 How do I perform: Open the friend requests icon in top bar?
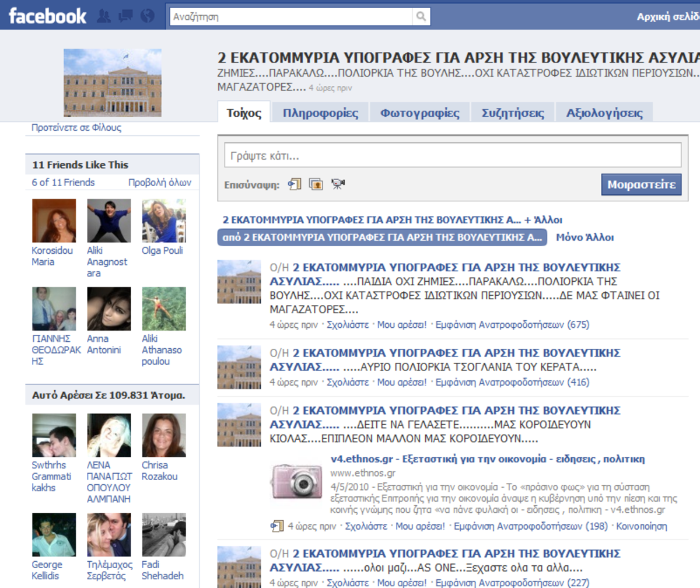click(105, 16)
